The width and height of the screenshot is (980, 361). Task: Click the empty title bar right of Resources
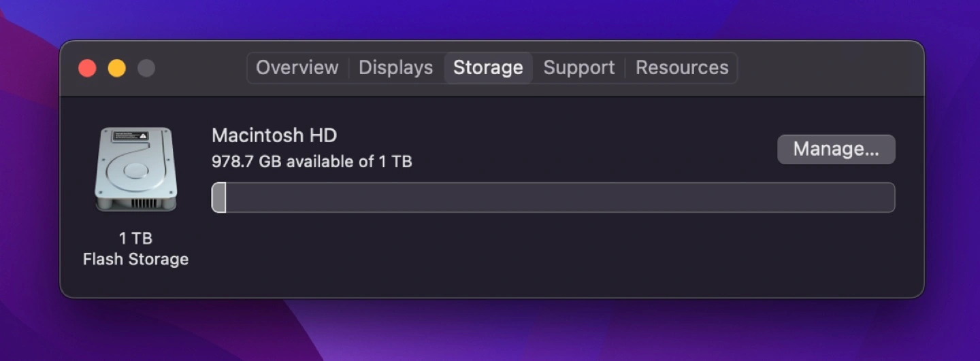(x=830, y=68)
